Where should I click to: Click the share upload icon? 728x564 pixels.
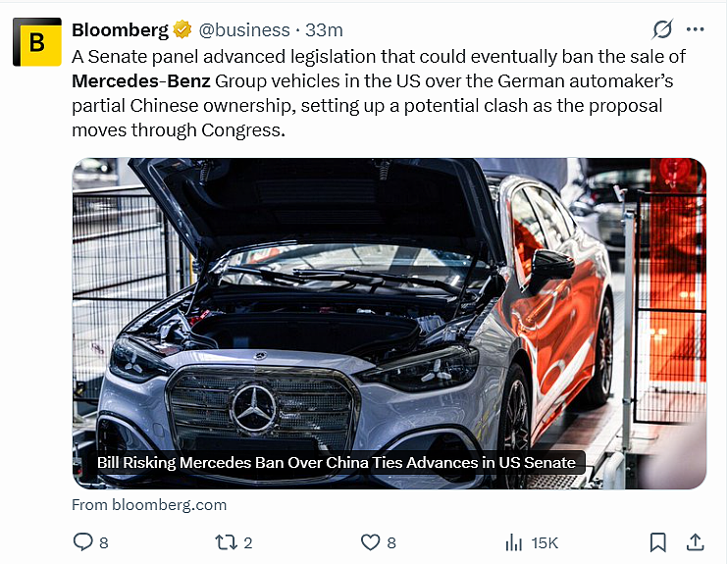[x=695, y=541]
